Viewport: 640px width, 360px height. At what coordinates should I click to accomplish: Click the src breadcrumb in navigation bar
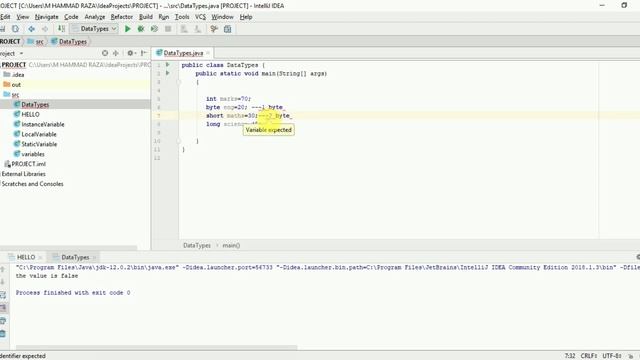point(36,42)
